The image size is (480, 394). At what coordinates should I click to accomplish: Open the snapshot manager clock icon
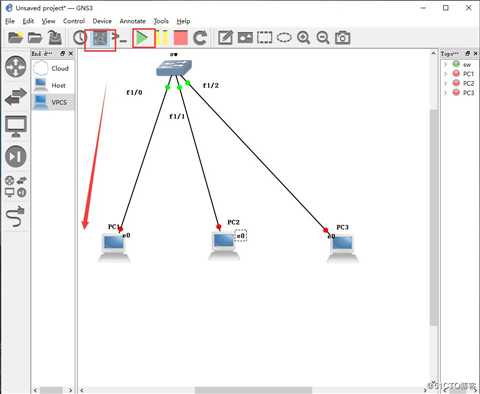(x=79, y=38)
